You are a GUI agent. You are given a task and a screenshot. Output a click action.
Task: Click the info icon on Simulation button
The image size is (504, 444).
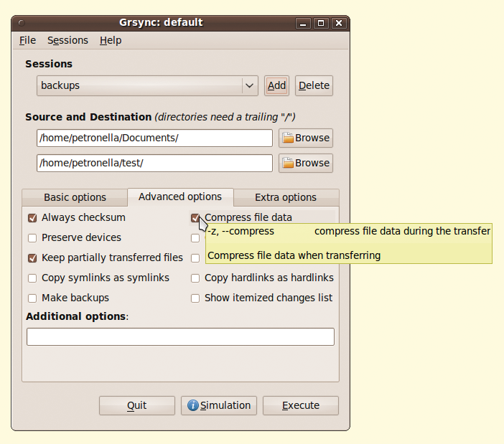pyautogui.click(x=193, y=405)
